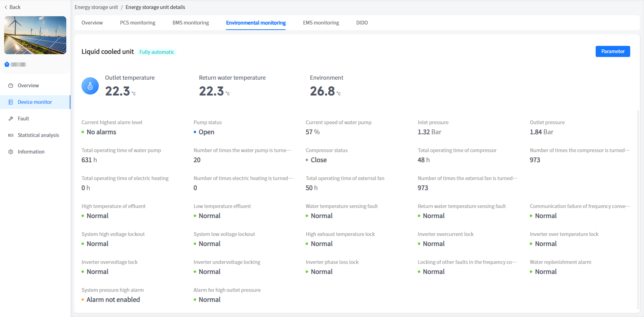Click the Statistical analysis icon
This screenshot has width=644, height=317.
pos(11,135)
